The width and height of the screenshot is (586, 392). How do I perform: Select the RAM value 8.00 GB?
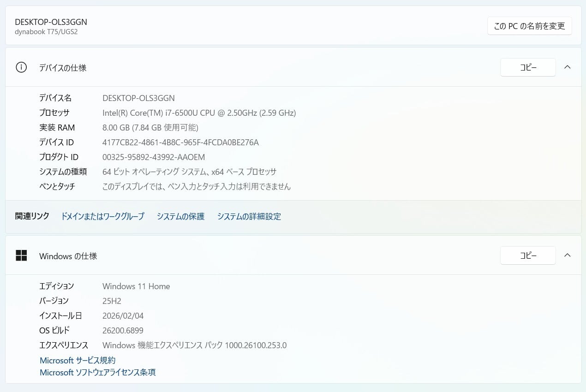(x=150, y=127)
